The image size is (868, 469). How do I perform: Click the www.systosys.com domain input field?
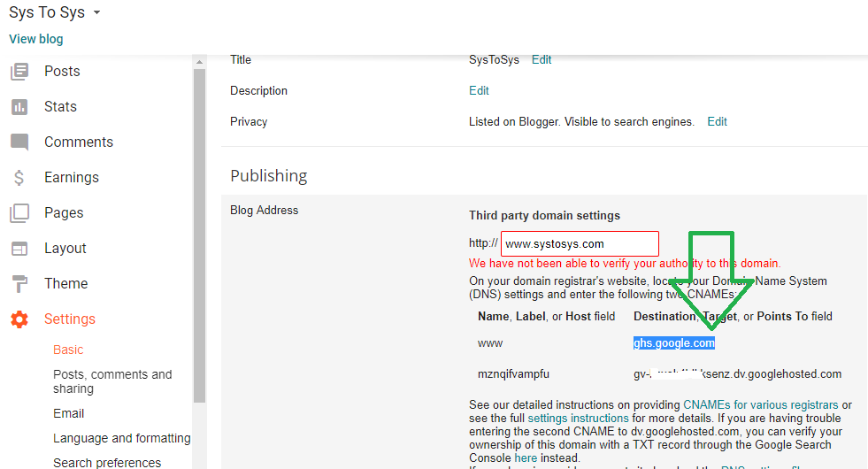[x=580, y=244]
